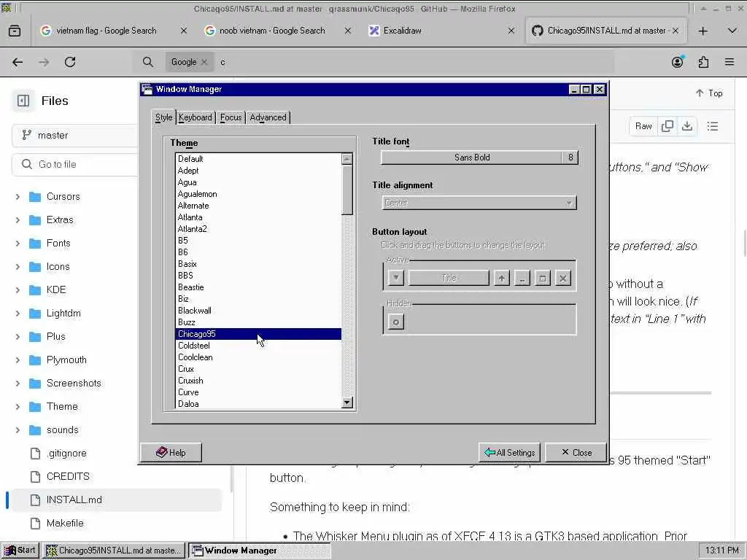Remove the Google search engine chip
This screenshot has width=747, height=560.
pos(204,62)
